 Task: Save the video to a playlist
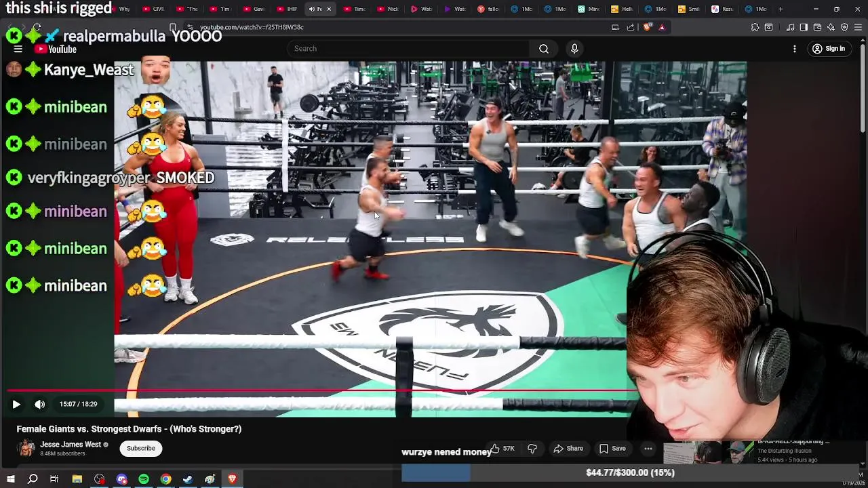point(612,449)
